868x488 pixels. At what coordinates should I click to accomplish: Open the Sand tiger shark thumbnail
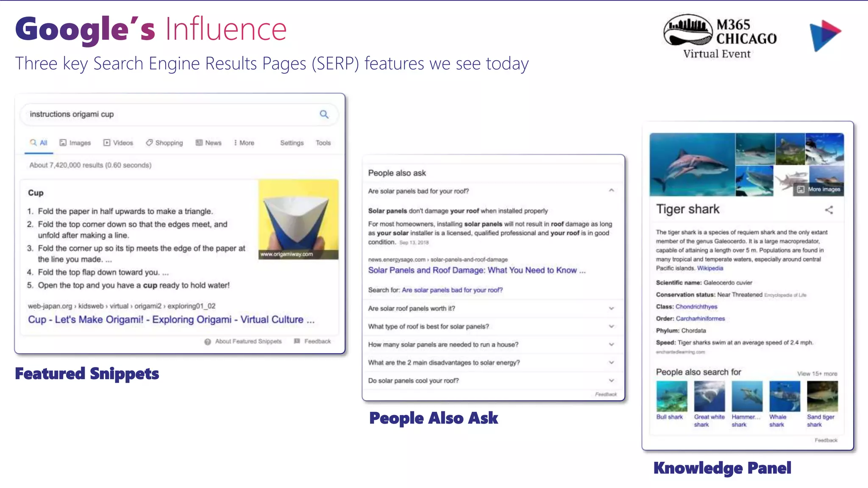pyautogui.click(x=822, y=396)
